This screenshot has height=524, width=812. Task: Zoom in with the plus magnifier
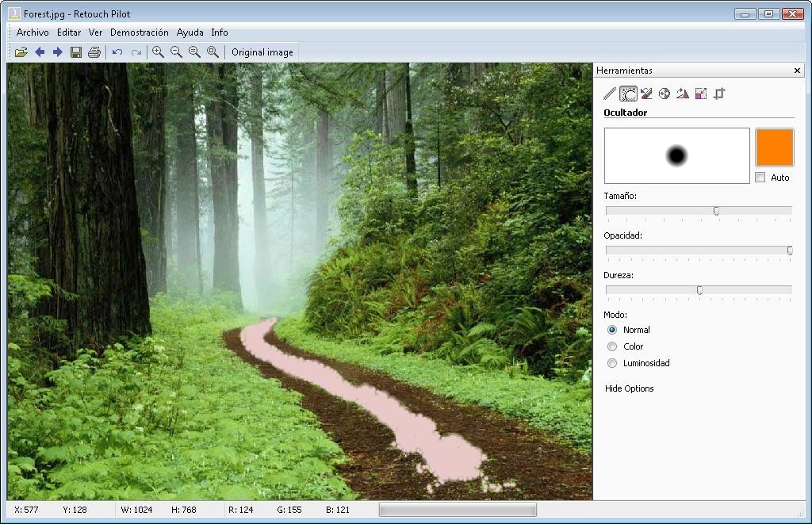[158, 52]
